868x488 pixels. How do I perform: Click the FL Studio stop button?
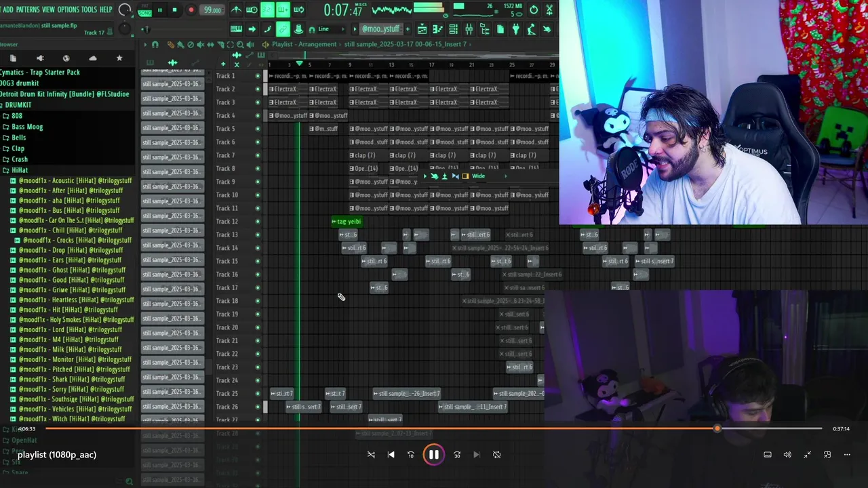(x=174, y=10)
